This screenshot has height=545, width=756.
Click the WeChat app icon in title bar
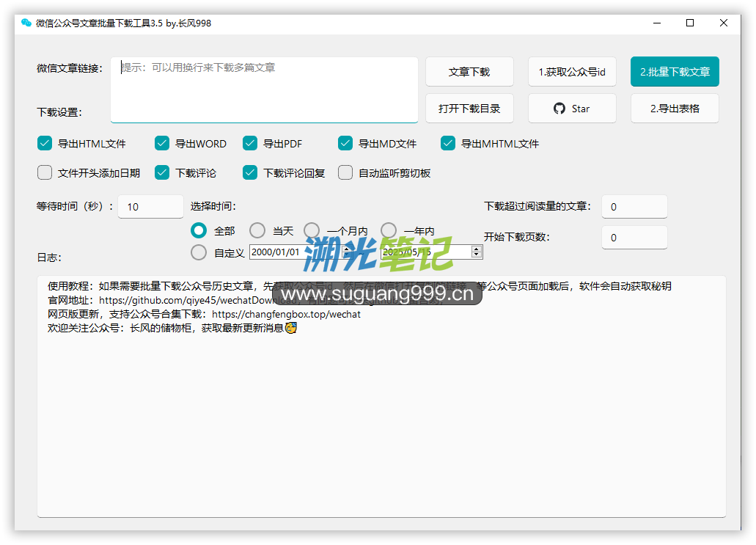[26, 23]
